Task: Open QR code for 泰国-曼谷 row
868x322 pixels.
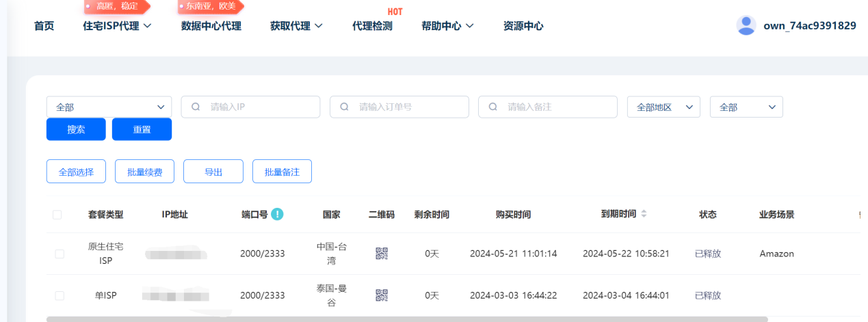Action: [x=382, y=295]
